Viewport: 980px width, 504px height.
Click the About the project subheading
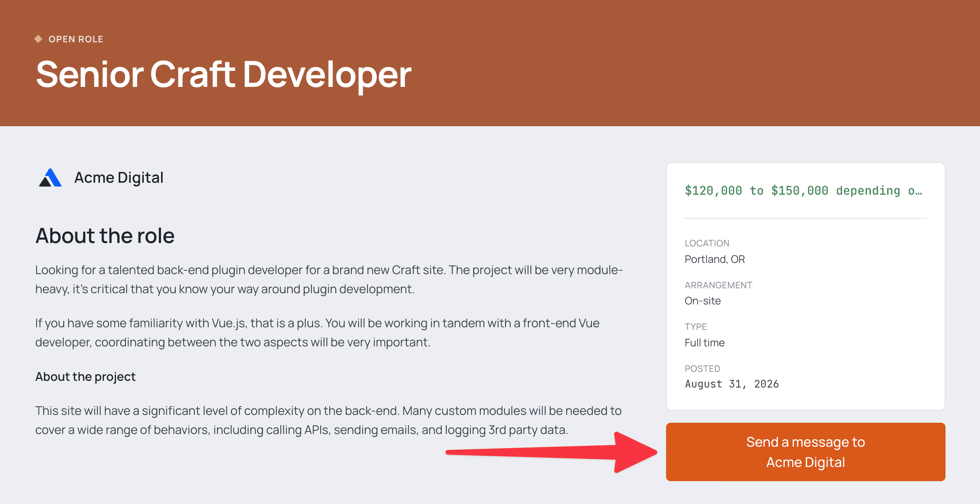[85, 377]
